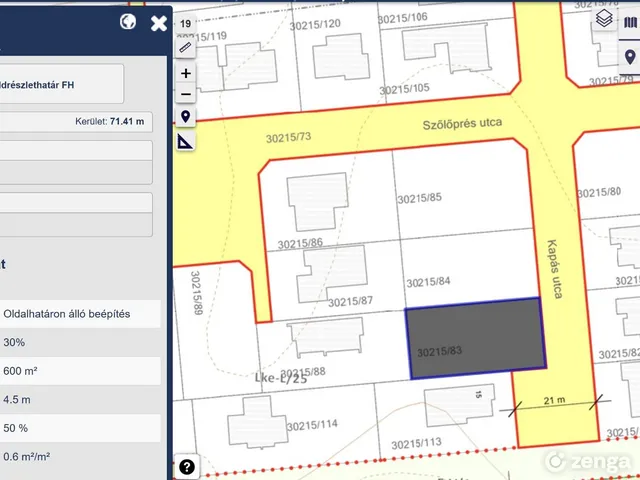Open the map layers panel
Image resolution: width=640 pixels, height=480 pixels.
(603, 19)
